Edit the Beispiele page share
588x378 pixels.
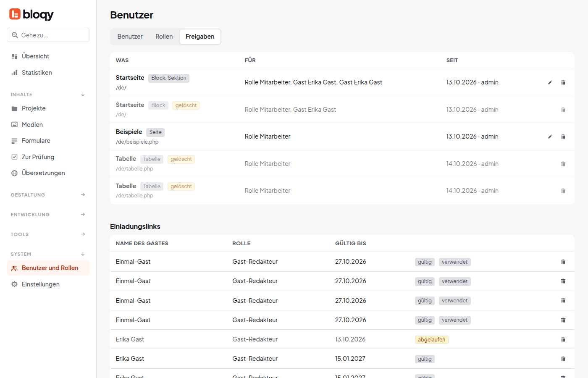[x=550, y=136]
